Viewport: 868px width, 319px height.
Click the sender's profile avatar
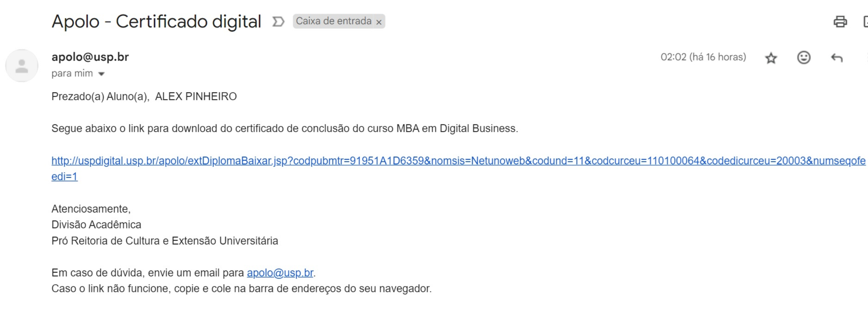[22, 66]
